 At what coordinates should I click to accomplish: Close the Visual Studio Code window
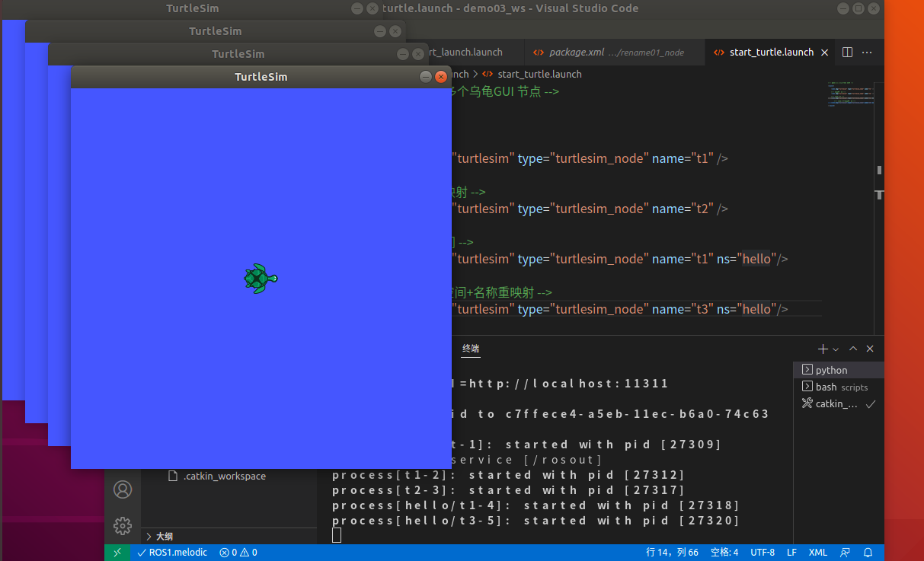point(874,8)
